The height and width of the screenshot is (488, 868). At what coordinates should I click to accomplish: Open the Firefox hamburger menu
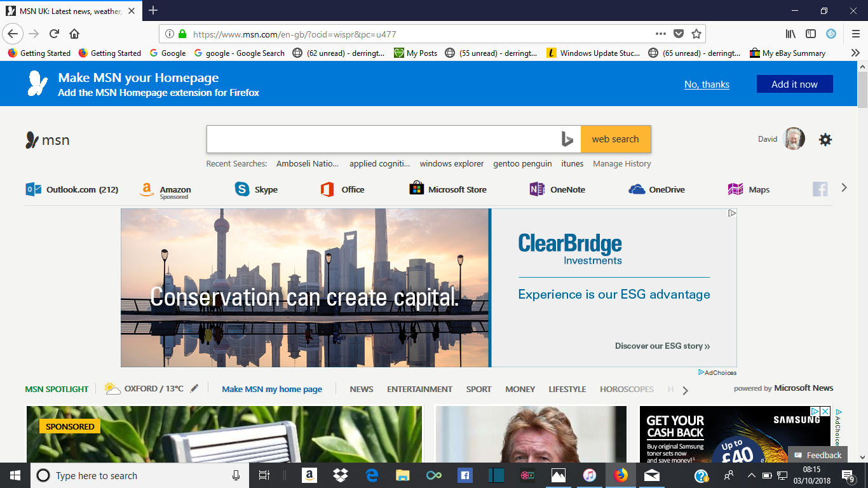pyautogui.click(x=856, y=34)
